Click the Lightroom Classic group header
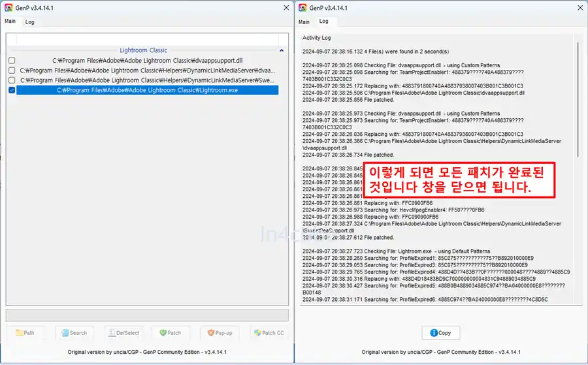Image resolution: width=588 pixels, height=365 pixels. (143, 50)
